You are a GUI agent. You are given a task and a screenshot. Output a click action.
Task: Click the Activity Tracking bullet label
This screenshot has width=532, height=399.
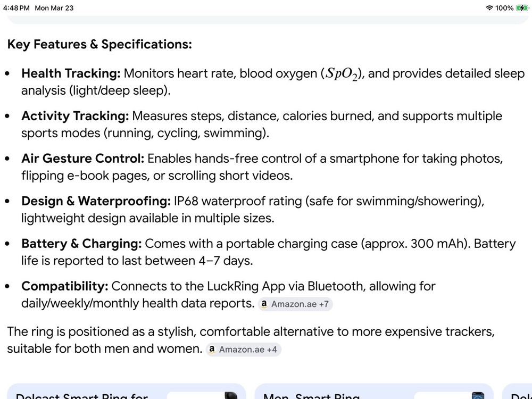click(75, 116)
